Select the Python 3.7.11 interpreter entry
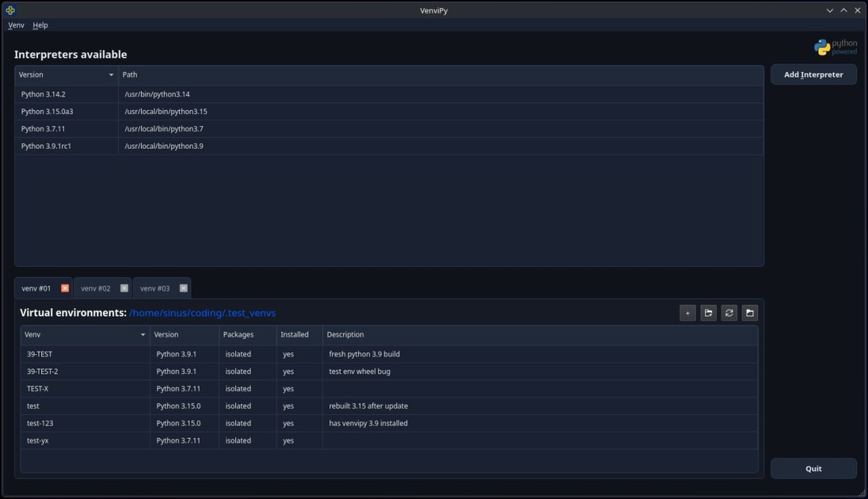This screenshot has height=499, width=868. point(389,129)
